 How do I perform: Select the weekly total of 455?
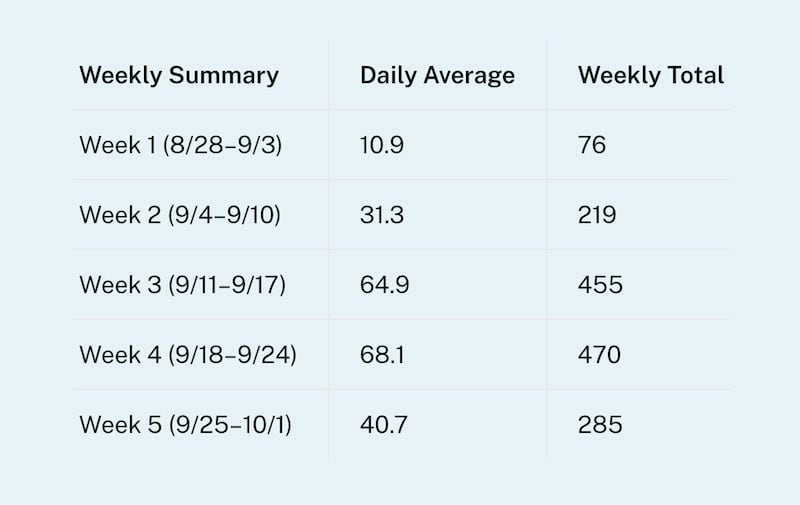click(600, 285)
